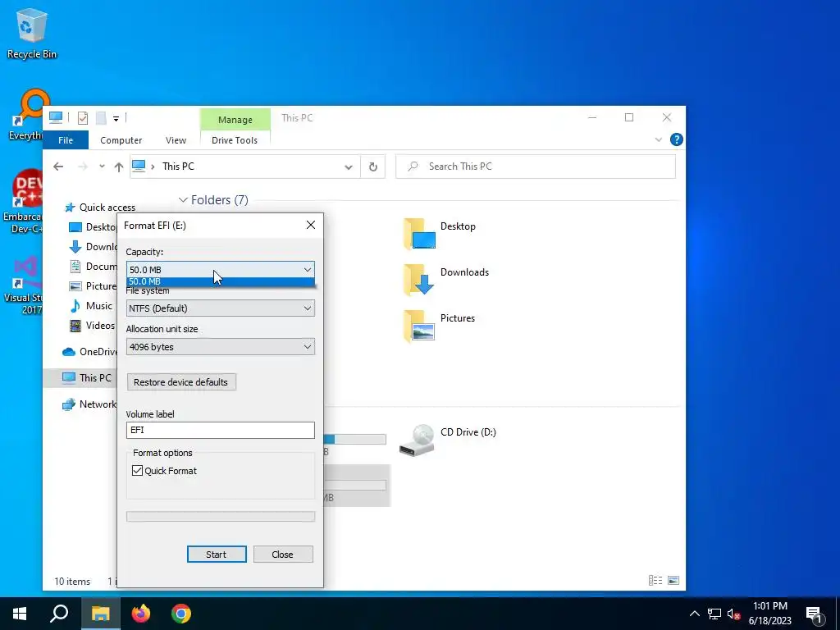Expand the ribbon using the chevron
The image size is (840, 630).
coord(659,139)
